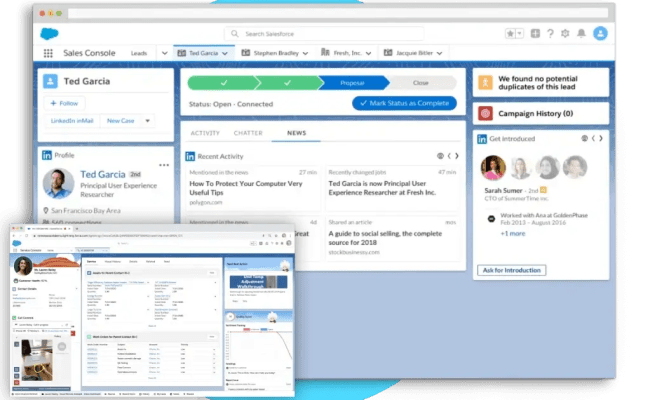Select the News tab

coord(296,133)
